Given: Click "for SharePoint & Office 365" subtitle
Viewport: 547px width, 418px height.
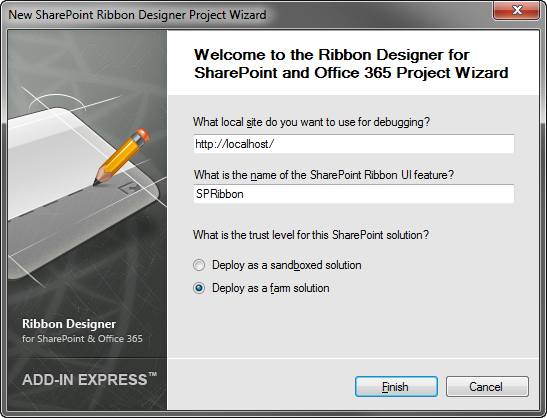Looking at the screenshot, I should [82, 338].
